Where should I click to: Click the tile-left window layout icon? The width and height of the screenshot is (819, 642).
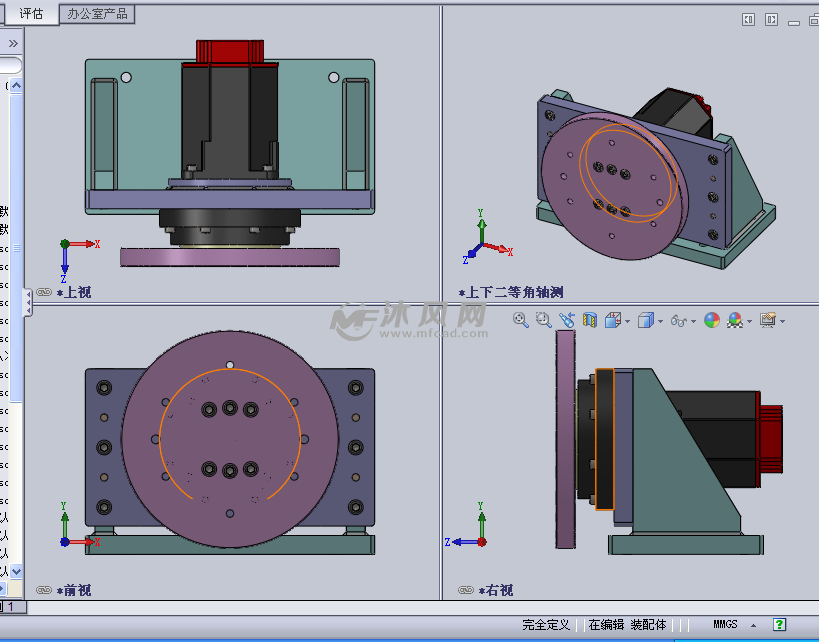748,20
